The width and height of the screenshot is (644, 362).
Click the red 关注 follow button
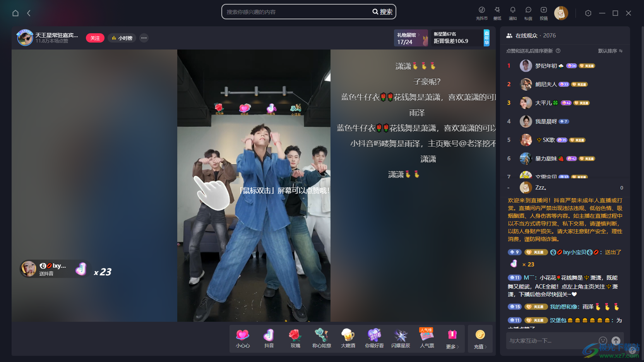click(x=95, y=38)
